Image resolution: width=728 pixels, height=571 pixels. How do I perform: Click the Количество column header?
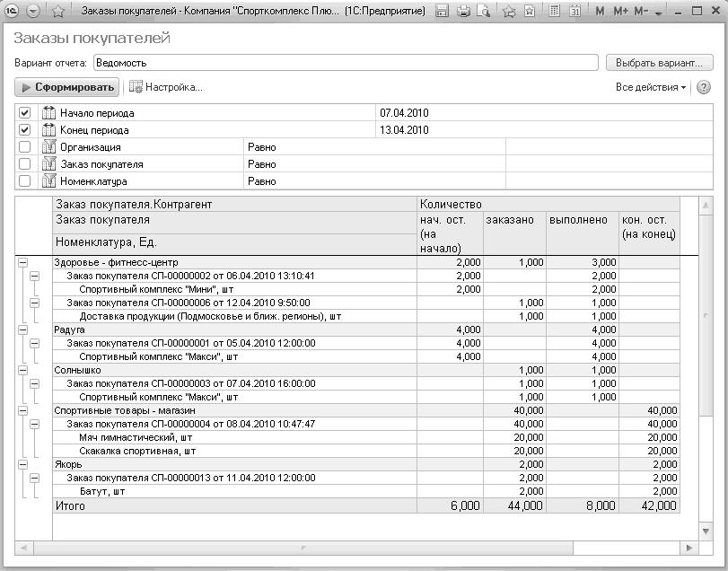[548, 205]
